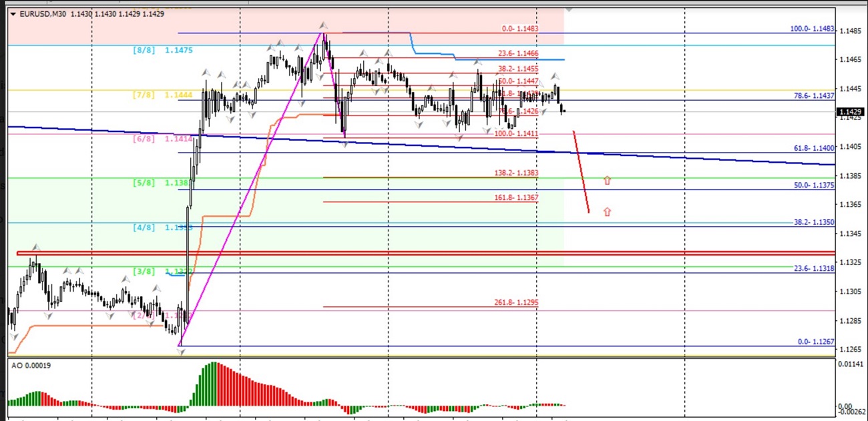Click the EURUSD,M30 chart title text
Screen dimensions: 868x421
coord(43,13)
